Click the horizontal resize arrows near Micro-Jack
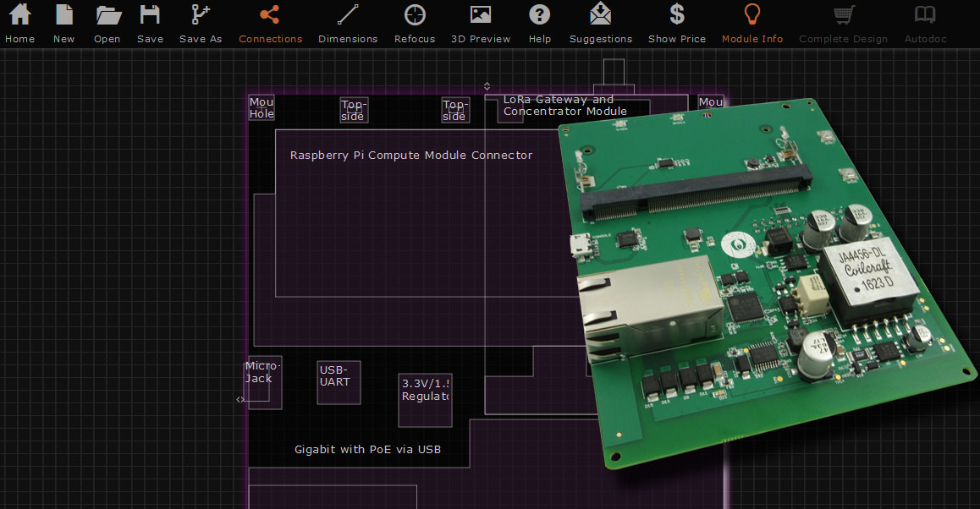 pyautogui.click(x=239, y=400)
